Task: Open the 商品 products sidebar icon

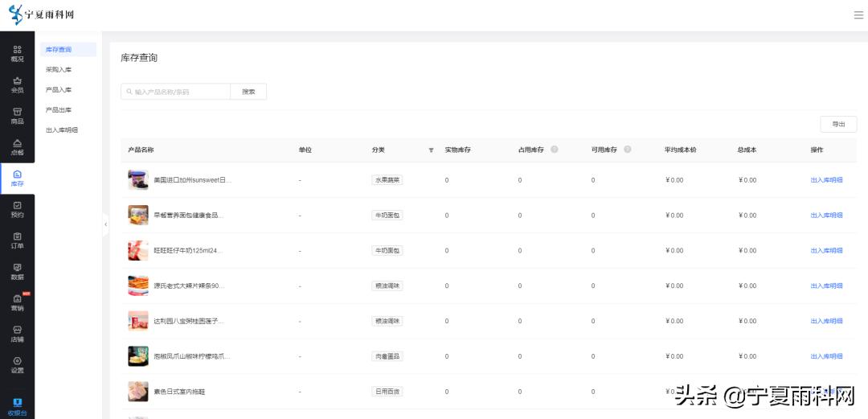Action: (x=17, y=116)
